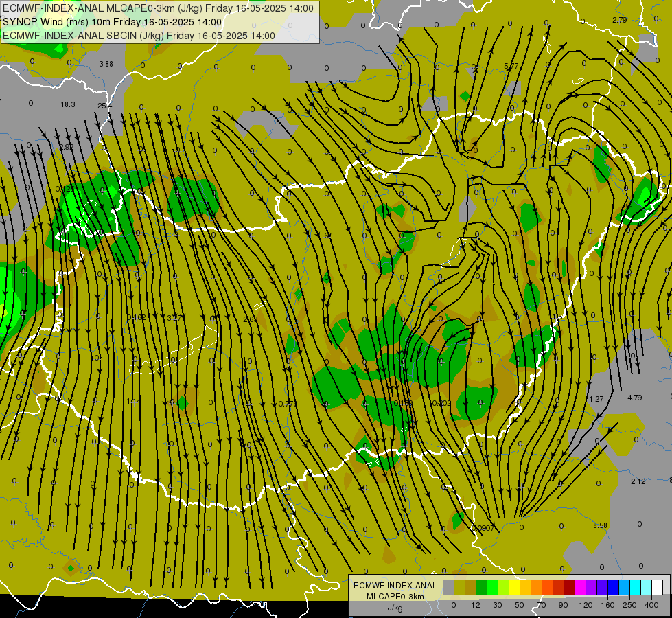Click the 18.3 value on the map
The image size is (672, 618).
[x=68, y=104]
